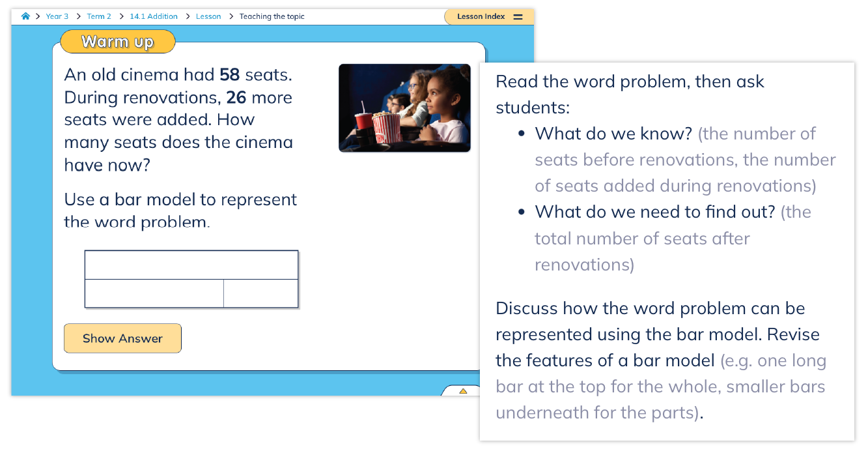Click the Warm up section label
This screenshot has height=453, width=868.
[117, 42]
